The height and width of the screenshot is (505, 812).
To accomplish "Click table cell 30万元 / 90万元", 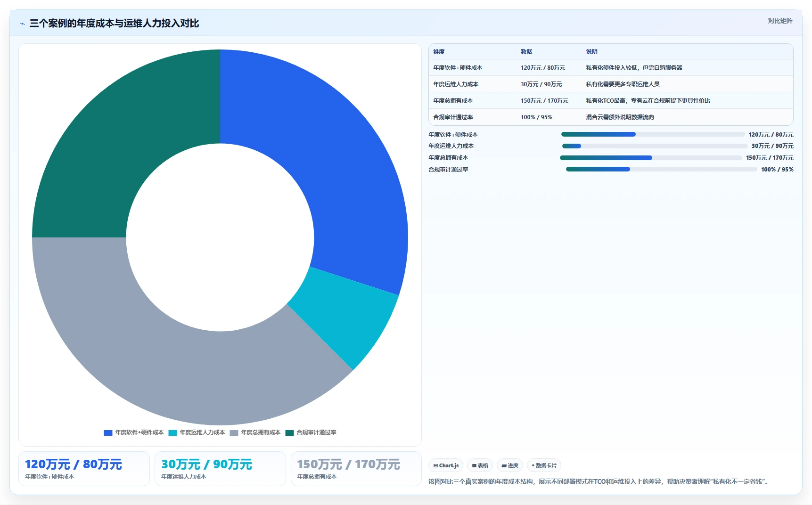I will coord(541,84).
